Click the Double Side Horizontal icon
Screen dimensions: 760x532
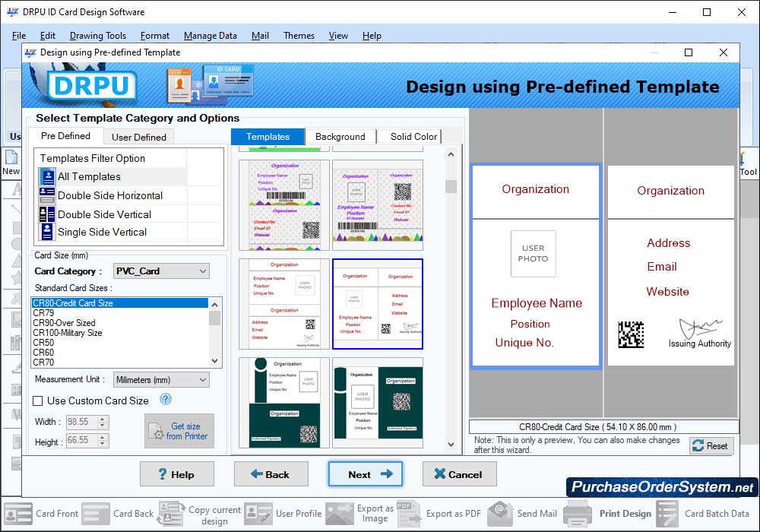coord(47,195)
